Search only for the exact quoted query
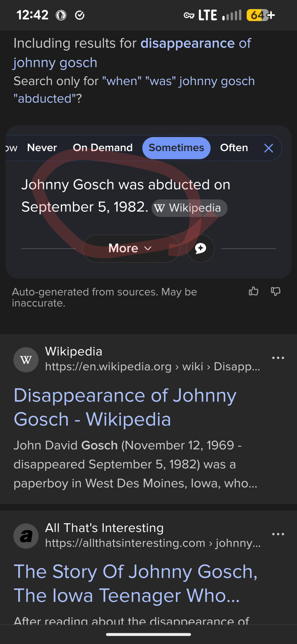The height and width of the screenshot is (644, 297). 134,90
